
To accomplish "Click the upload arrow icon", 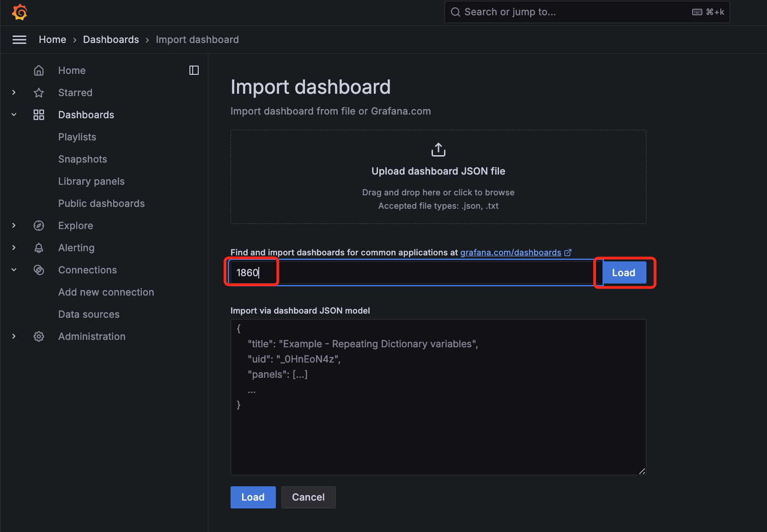I will 438,150.
